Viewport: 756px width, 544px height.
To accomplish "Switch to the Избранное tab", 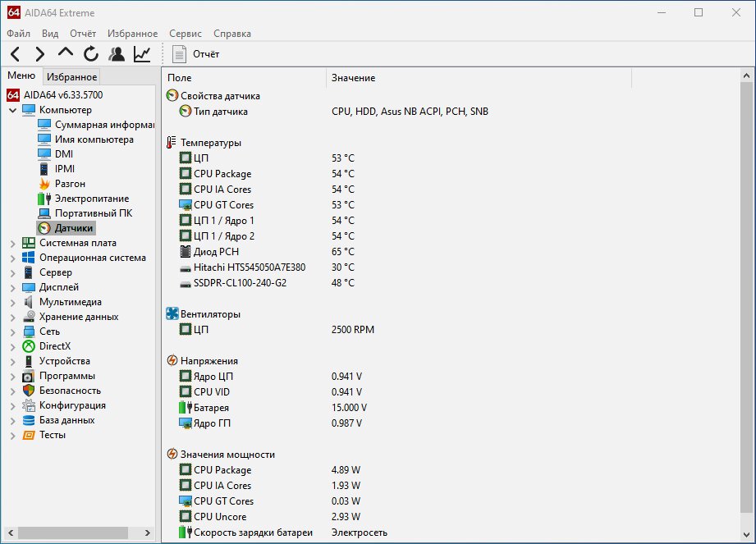I will (x=72, y=76).
